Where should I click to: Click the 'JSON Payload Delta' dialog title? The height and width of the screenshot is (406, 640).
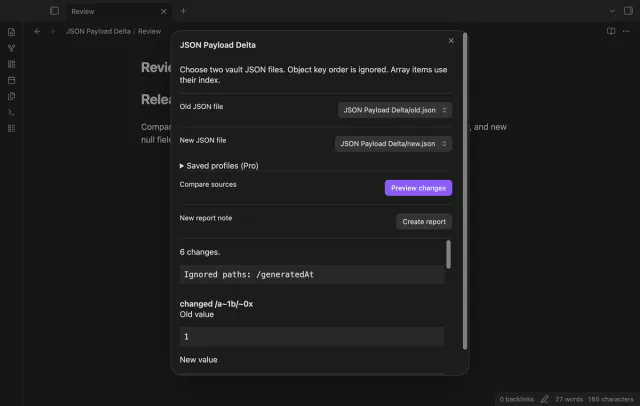tap(218, 45)
